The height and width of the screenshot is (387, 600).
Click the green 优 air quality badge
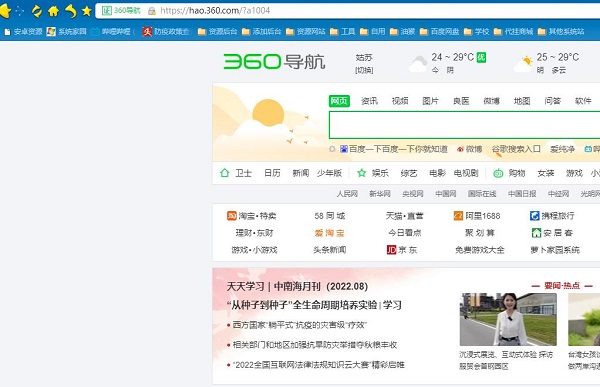481,57
